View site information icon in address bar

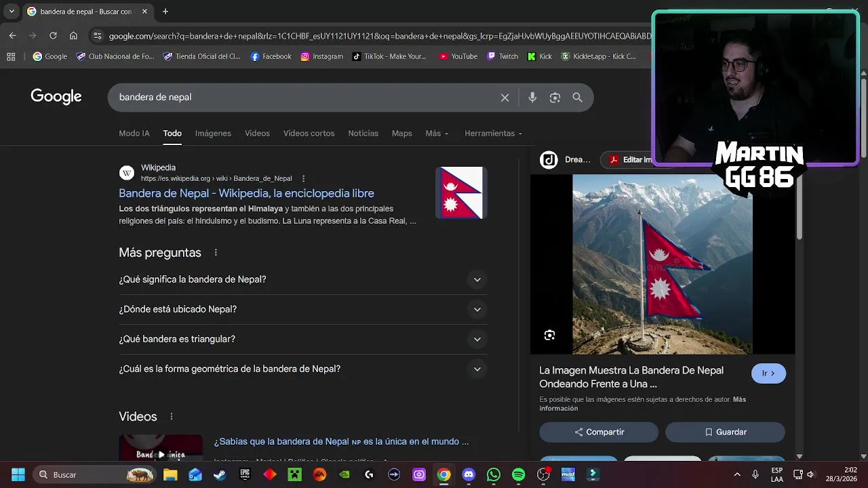pos(98,35)
